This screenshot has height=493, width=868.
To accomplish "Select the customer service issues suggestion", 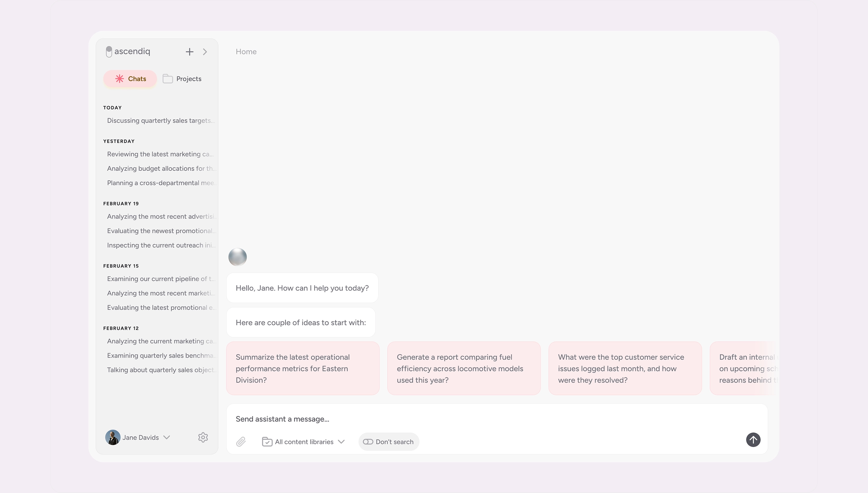I will [x=625, y=368].
